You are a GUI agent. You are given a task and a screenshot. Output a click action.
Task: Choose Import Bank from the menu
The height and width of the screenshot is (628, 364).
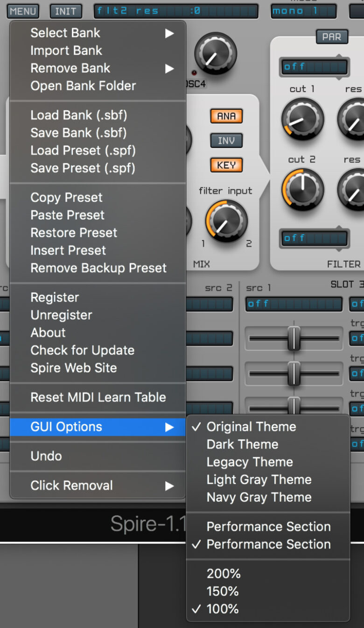pos(98,50)
